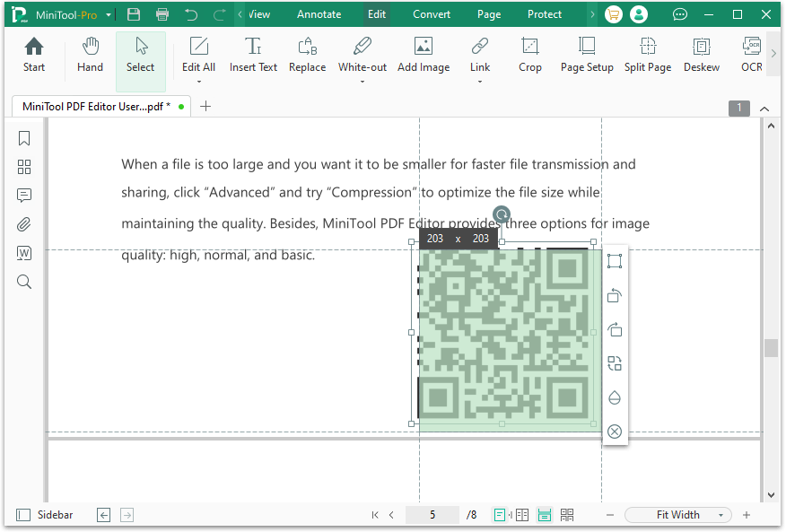Switch to the Page tab

tap(489, 14)
